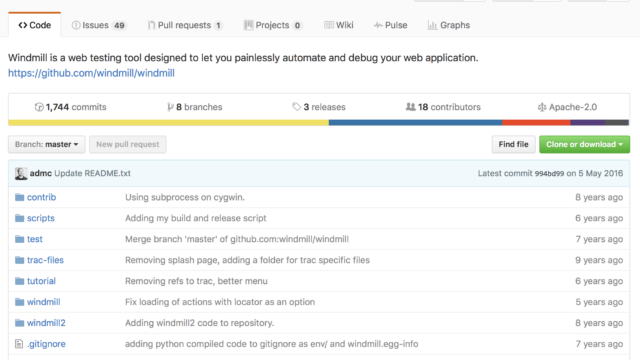Click the contrib folder icon
Viewport: 640px width, 360px height.
20,197
